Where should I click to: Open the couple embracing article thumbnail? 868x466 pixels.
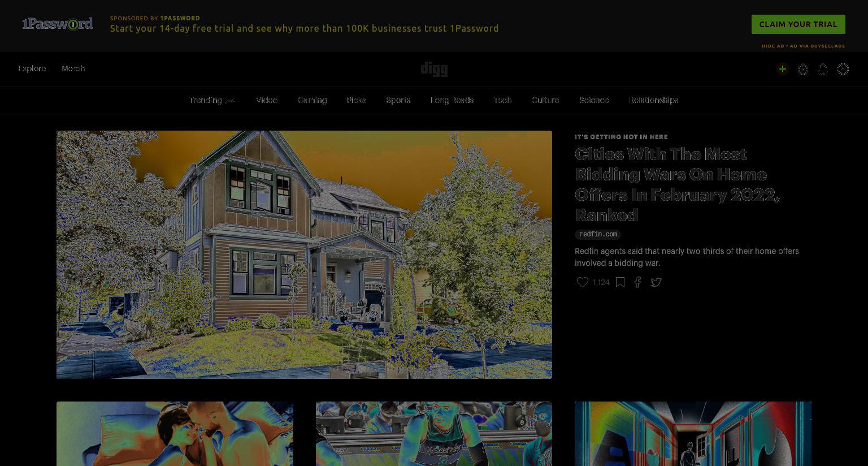tap(175, 434)
